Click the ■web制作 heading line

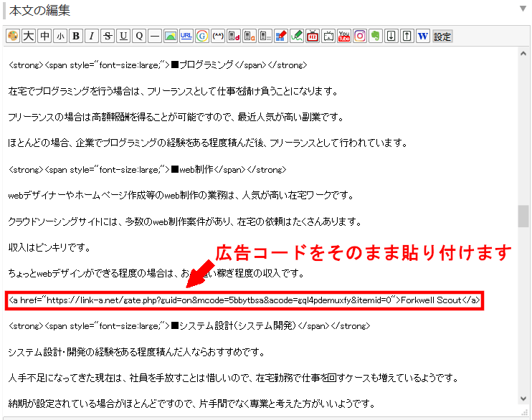(x=147, y=169)
